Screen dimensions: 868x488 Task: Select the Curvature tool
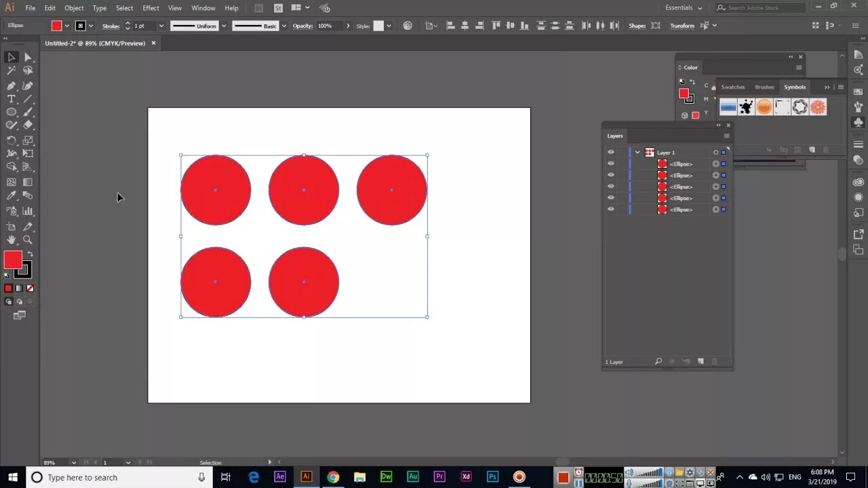tap(28, 86)
